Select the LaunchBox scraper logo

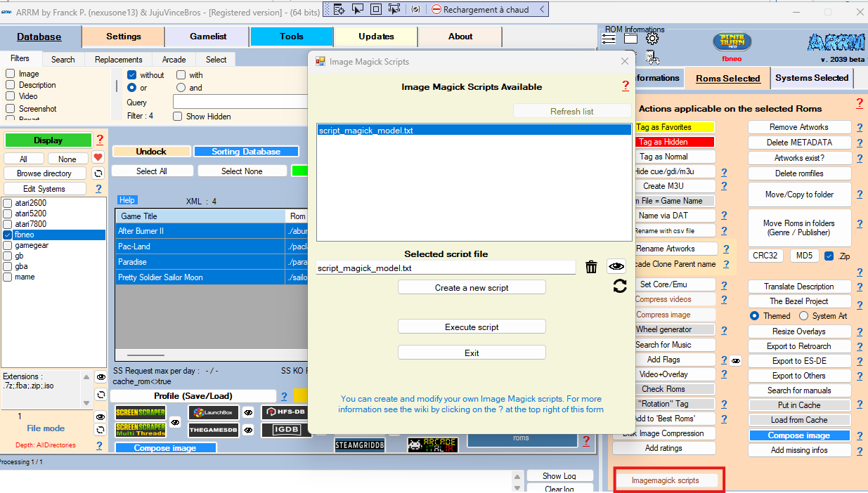213,412
